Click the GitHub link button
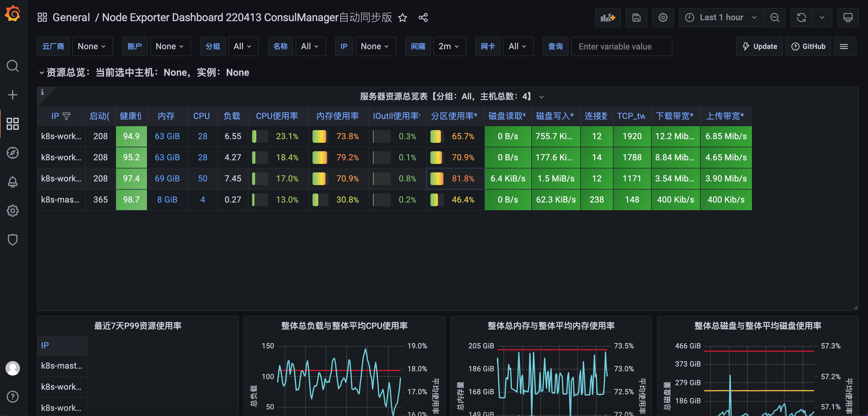Image resolution: width=868 pixels, height=416 pixels. coord(808,46)
